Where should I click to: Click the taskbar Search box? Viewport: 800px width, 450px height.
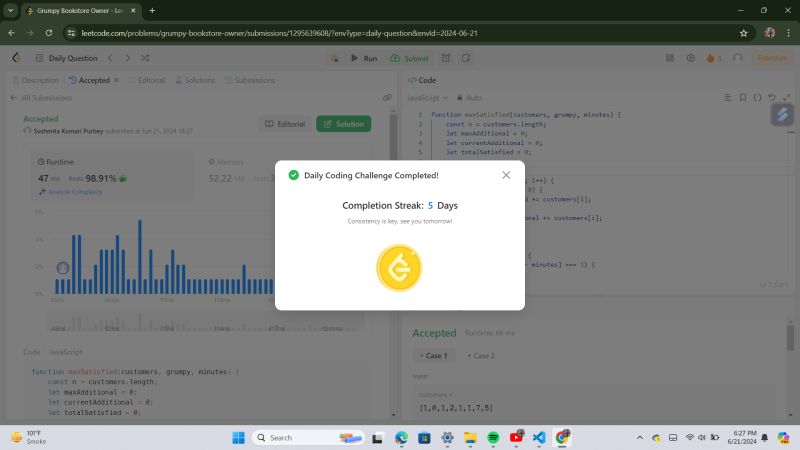(308, 438)
